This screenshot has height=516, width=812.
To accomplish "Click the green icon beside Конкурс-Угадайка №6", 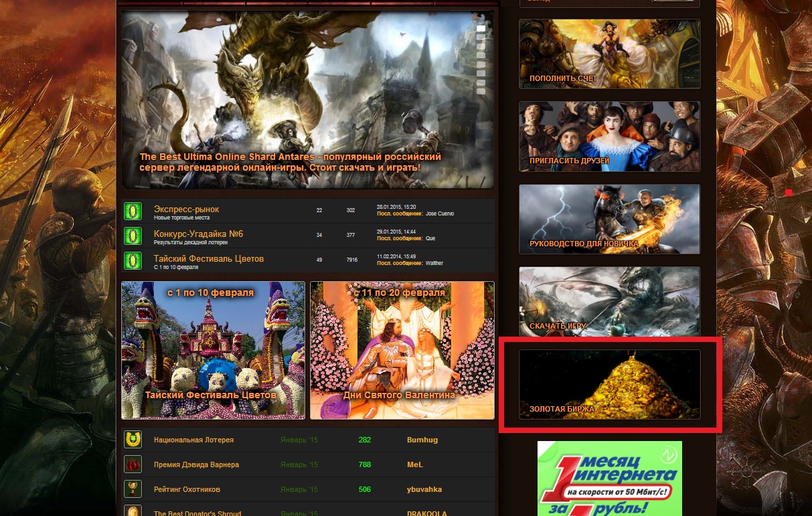I will point(133,236).
